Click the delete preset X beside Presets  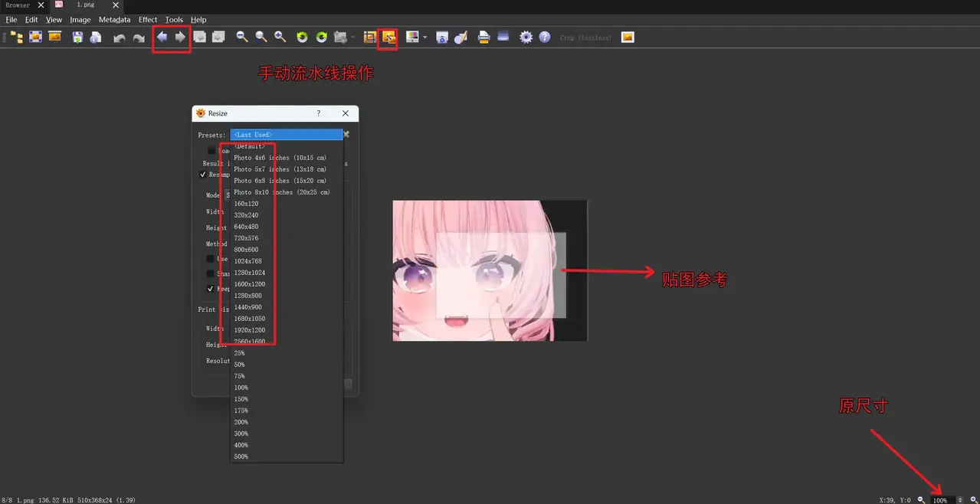tap(346, 134)
